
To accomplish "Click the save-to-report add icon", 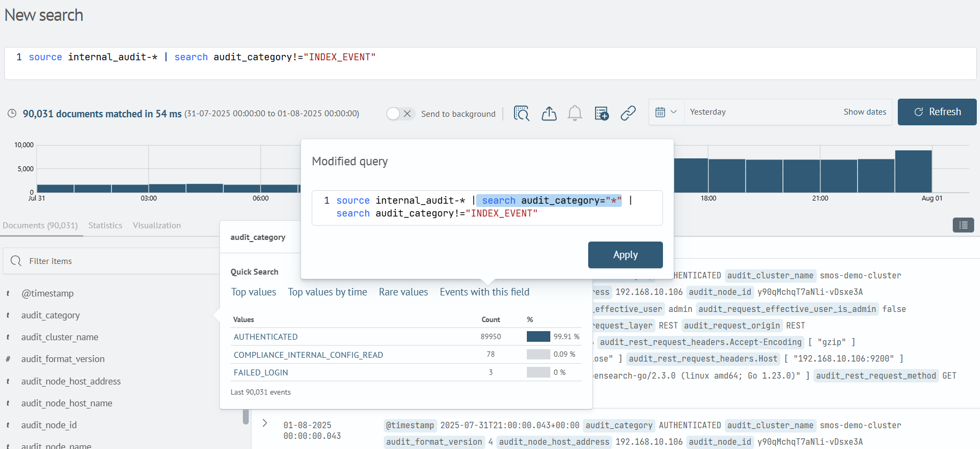I will pyautogui.click(x=602, y=113).
